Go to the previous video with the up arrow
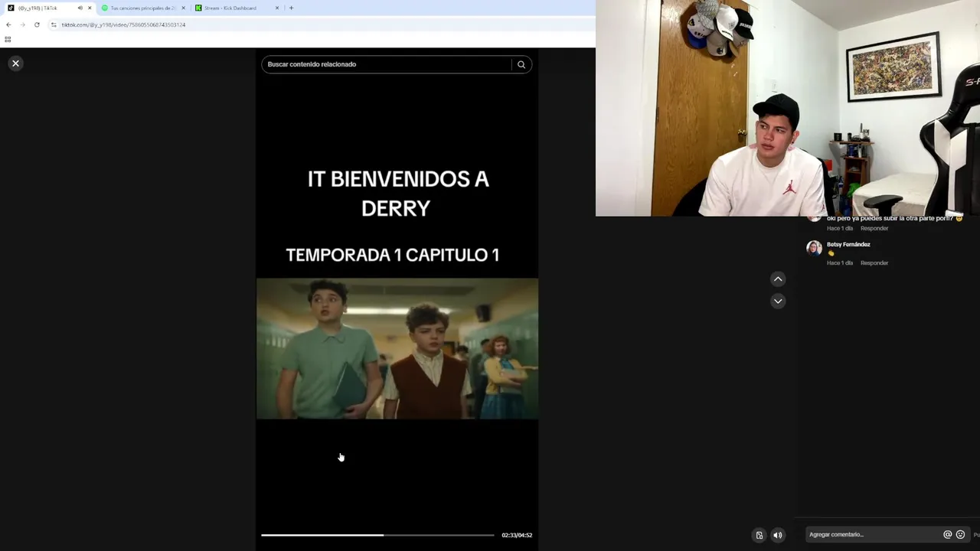Screen dimensions: 980x551 778,279
